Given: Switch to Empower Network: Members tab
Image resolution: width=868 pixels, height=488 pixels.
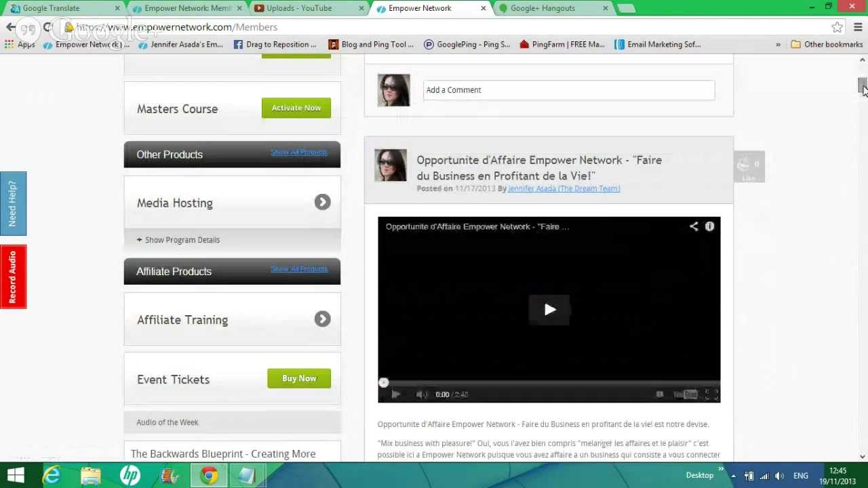Looking at the screenshot, I should pos(187,8).
